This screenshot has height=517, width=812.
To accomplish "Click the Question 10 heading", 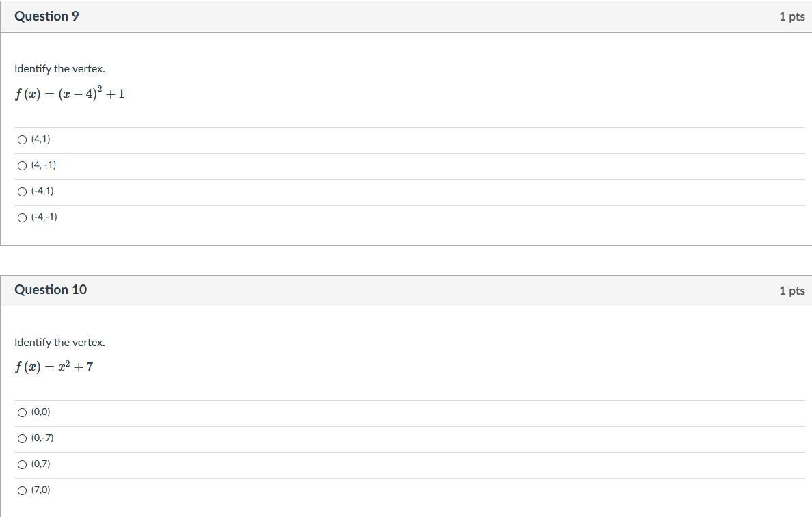I will pos(51,290).
